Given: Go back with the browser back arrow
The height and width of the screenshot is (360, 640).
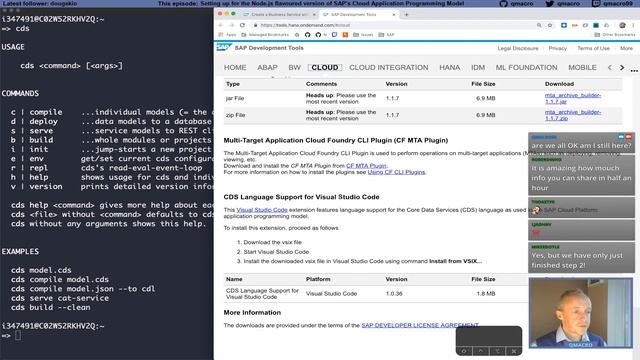Looking at the screenshot, I should [221, 25].
